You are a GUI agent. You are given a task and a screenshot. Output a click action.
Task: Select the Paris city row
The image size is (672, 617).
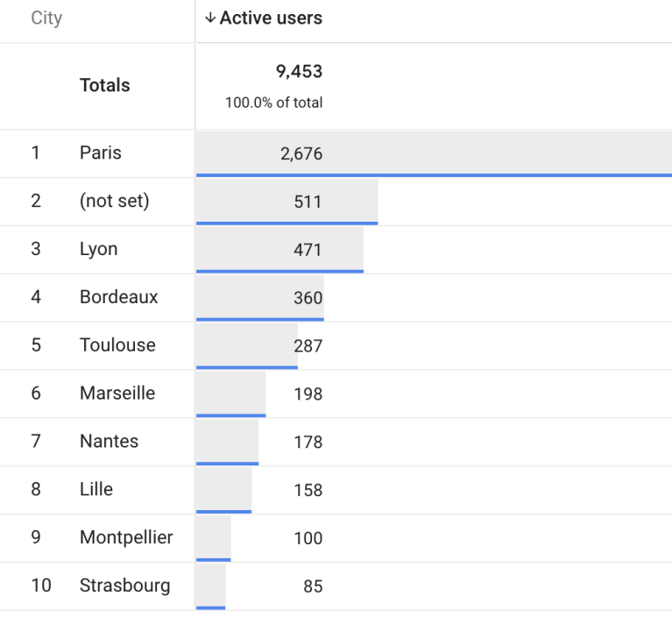[x=101, y=153]
